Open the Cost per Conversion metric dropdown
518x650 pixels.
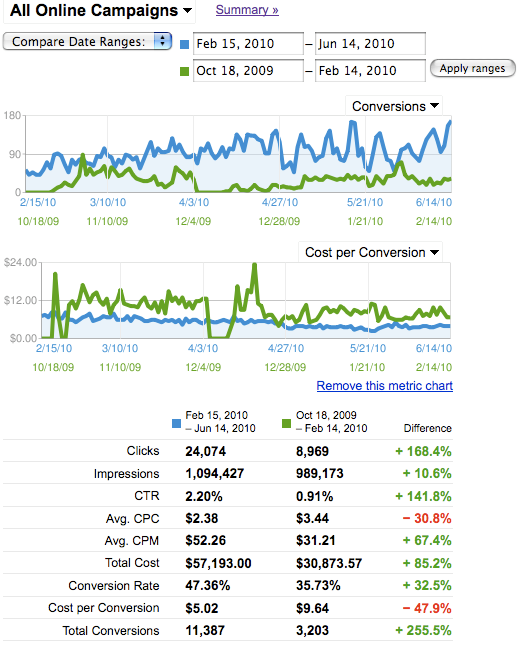click(x=370, y=252)
